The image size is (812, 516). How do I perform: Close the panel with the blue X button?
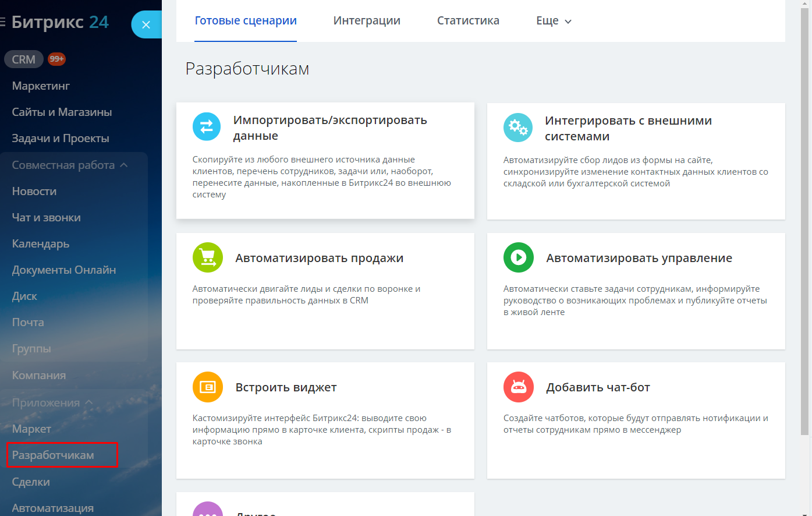coord(146,24)
